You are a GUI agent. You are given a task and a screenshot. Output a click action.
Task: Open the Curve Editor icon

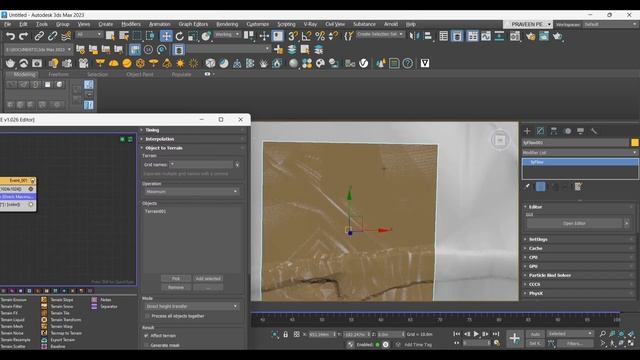pos(486,36)
